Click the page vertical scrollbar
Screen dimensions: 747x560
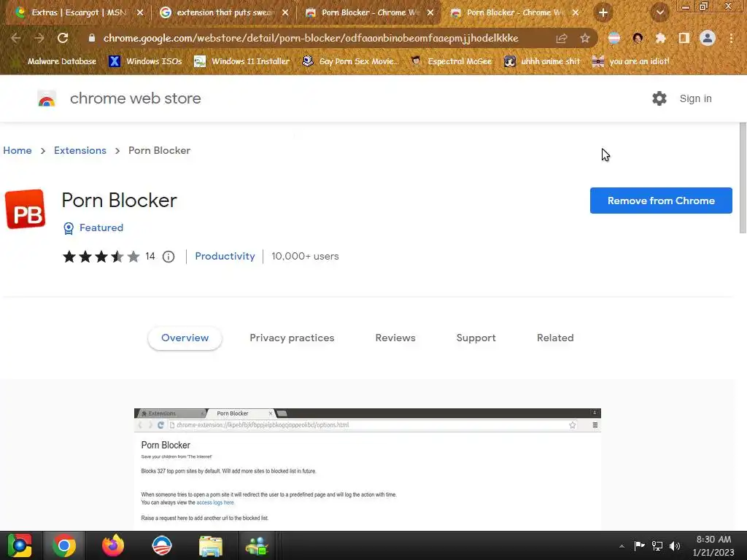pyautogui.click(x=742, y=178)
